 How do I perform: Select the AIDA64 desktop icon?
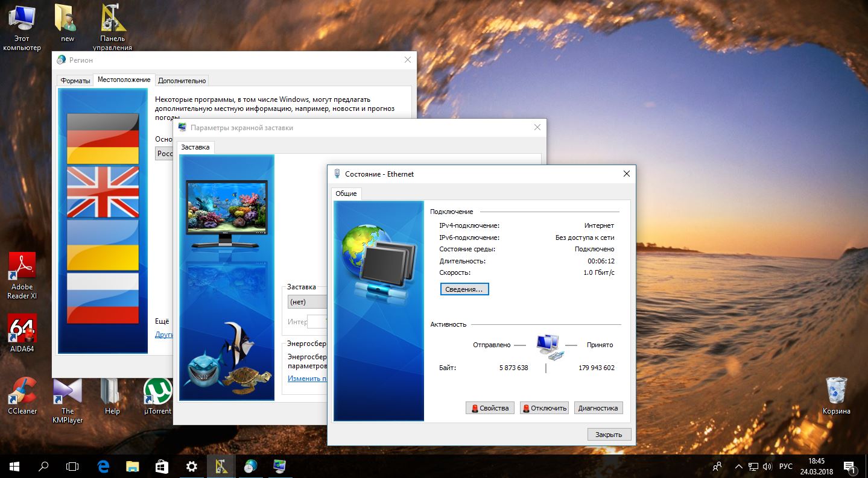click(22, 333)
